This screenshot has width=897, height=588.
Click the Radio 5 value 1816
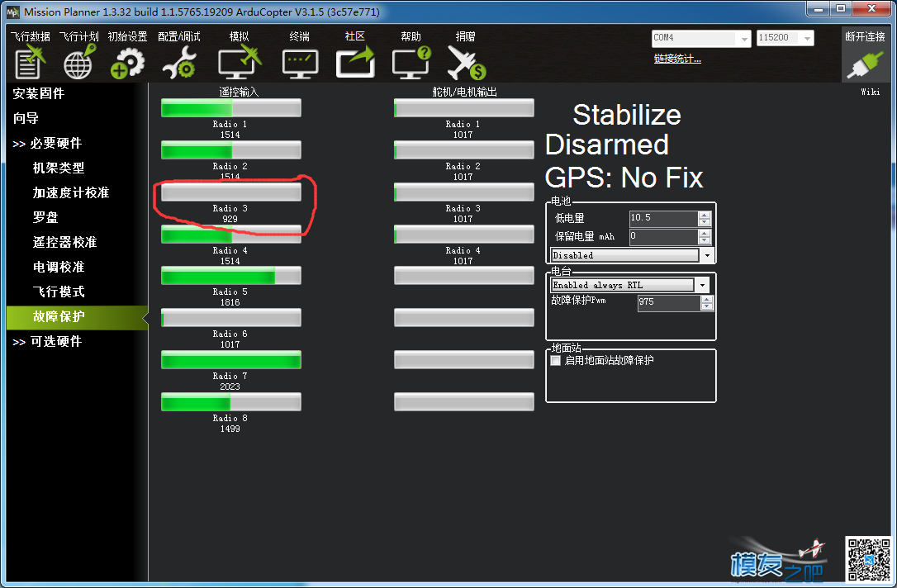[x=230, y=302]
